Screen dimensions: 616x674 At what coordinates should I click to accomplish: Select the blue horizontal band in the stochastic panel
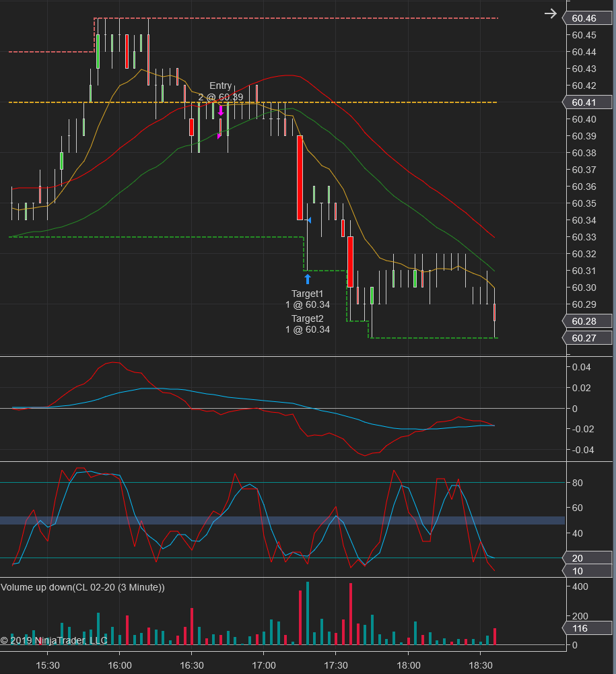coord(283,520)
